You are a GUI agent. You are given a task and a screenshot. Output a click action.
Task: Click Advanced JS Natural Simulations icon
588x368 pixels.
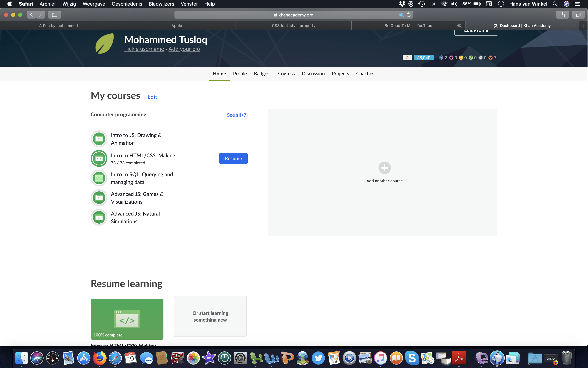click(x=99, y=217)
